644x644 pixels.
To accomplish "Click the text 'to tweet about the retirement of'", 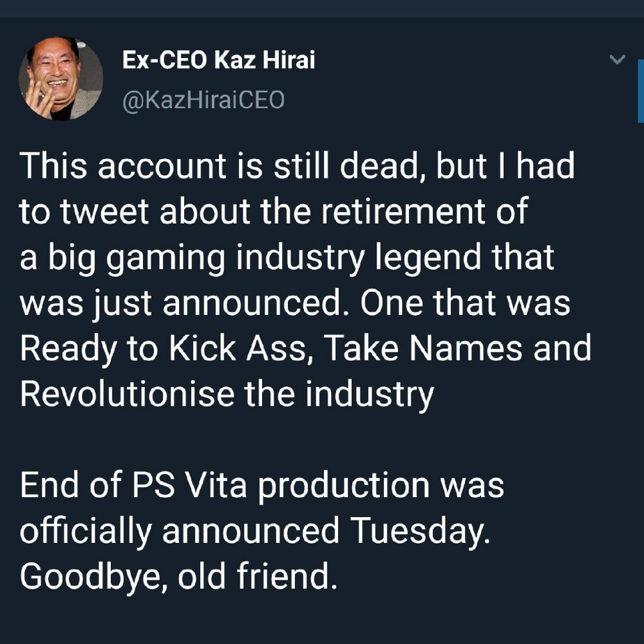I will point(274,211).
